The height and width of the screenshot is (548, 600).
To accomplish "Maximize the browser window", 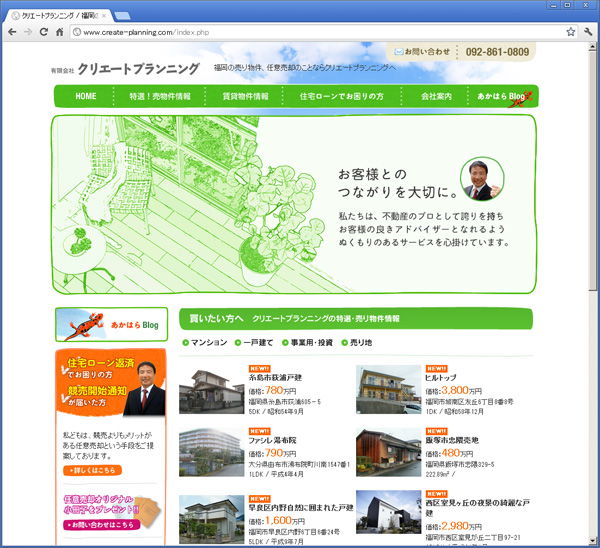I will pyautogui.click(x=568, y=5).
